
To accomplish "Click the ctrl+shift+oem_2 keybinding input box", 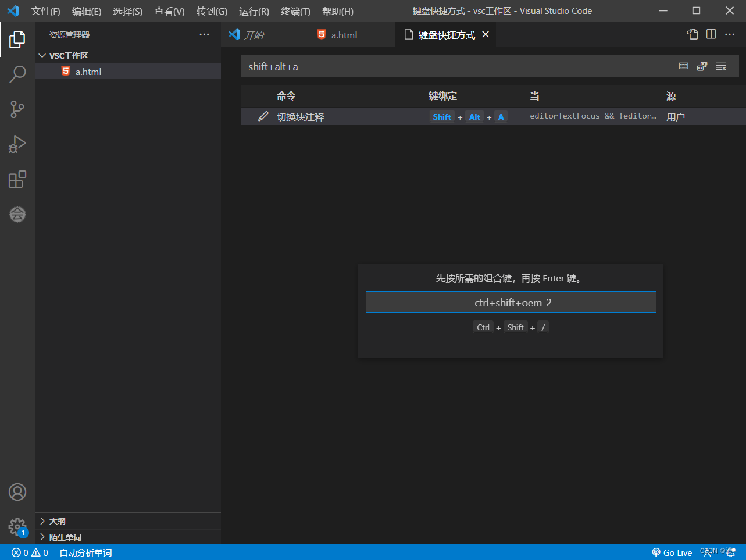I will tap(511, 302).
